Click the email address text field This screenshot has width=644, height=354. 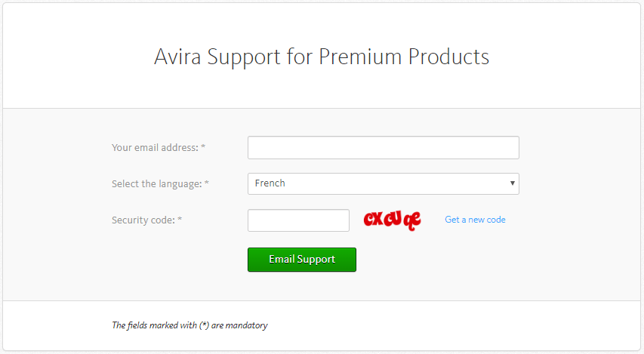click(x=384, y=147)
